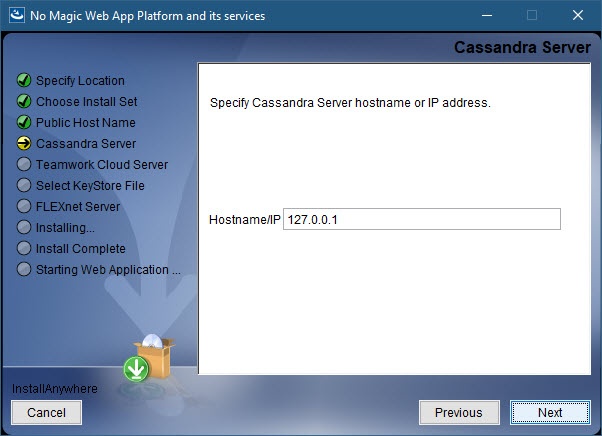Select the 'Public Host Name' step text
Screen dimensions: 602x436
86,123
